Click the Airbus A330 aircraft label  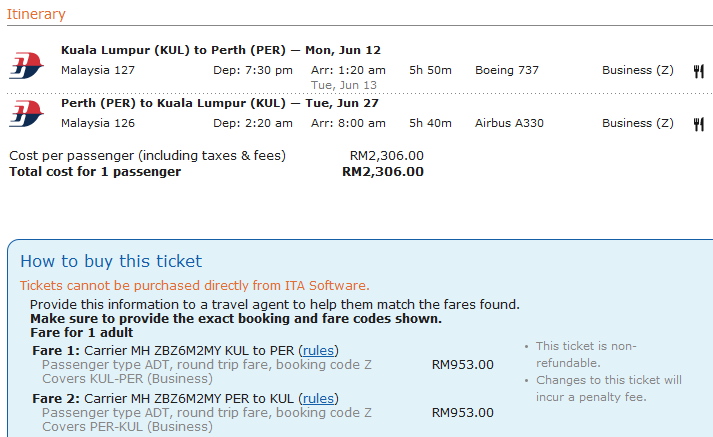click(511, 123)
